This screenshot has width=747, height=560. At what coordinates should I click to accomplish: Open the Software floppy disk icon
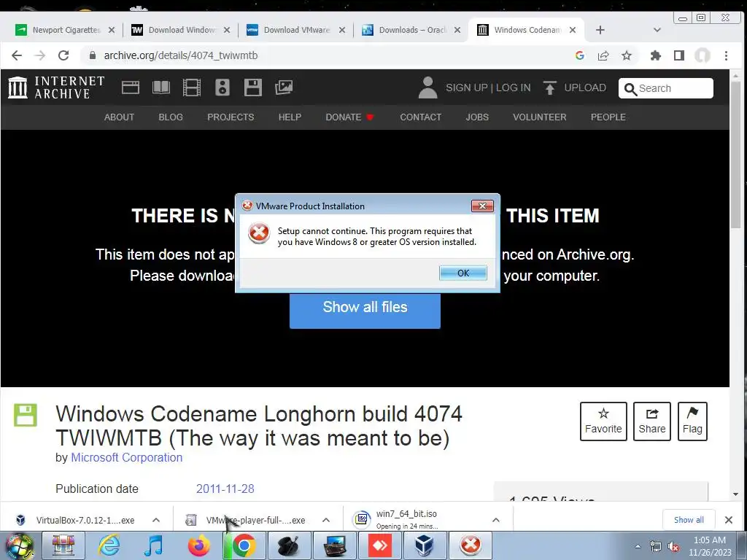(253, 87)
